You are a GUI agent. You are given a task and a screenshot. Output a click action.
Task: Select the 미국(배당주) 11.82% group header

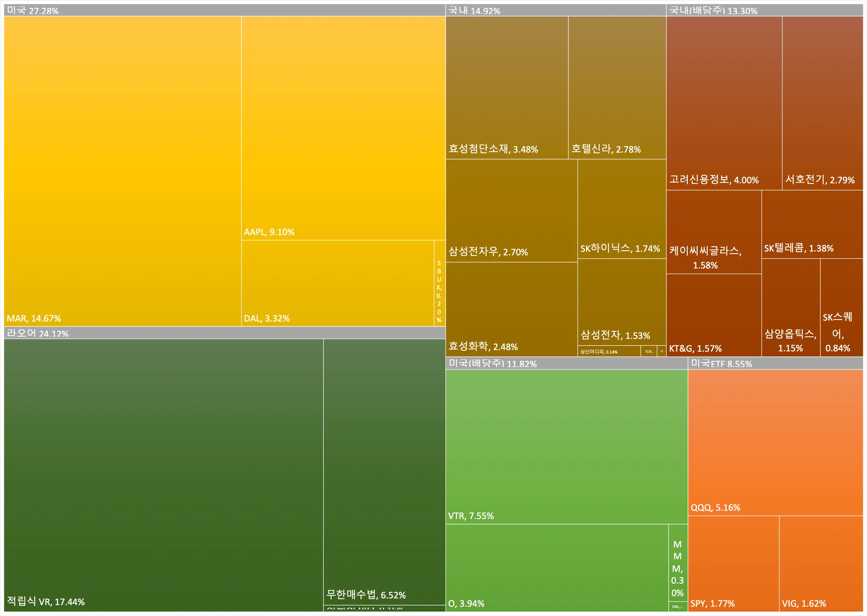567,363
